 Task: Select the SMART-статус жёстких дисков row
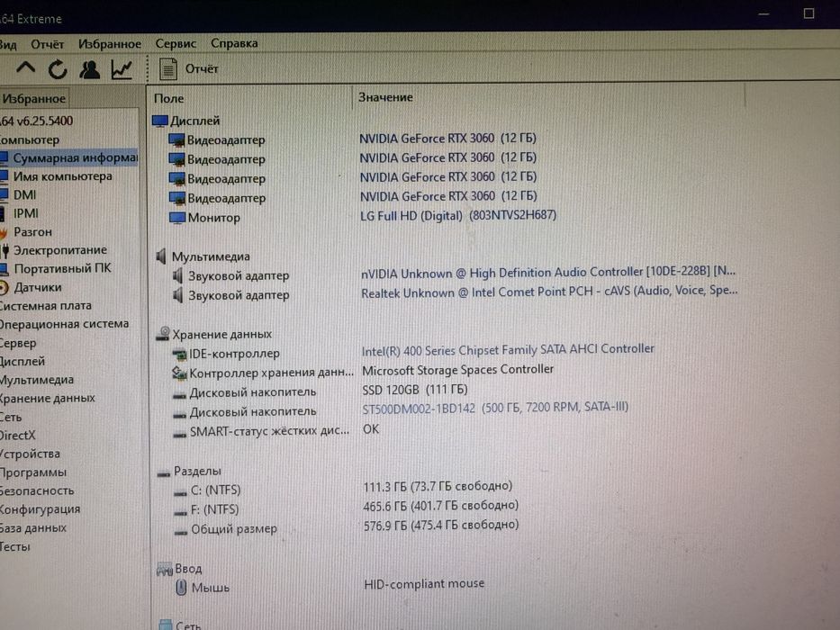point(275,431)
